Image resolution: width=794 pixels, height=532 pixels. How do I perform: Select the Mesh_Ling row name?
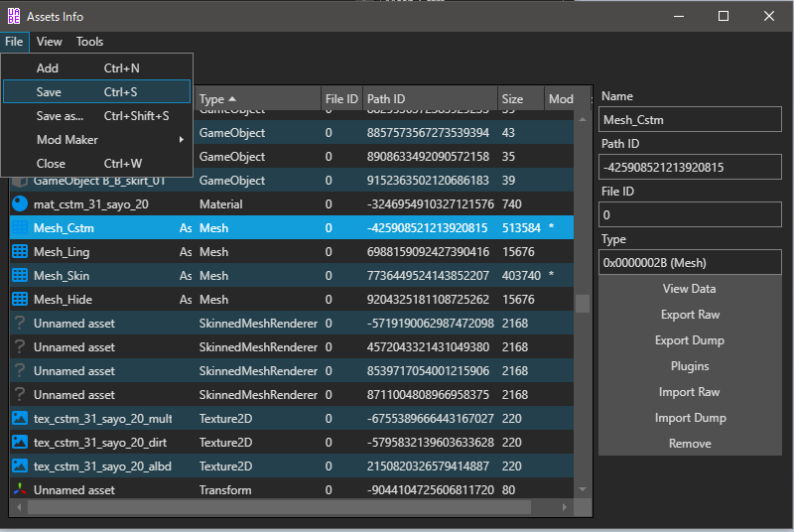[x=62, y=251]
